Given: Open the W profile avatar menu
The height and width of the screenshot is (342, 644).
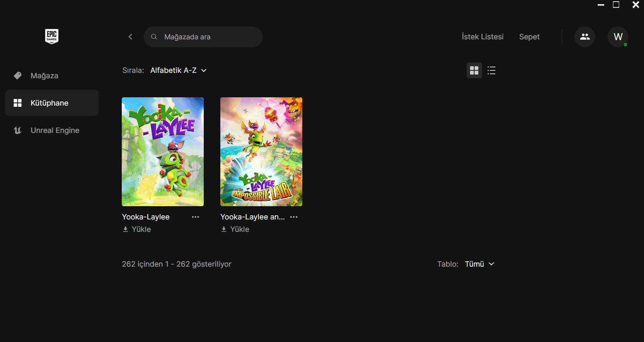Looking at the screenshot, I should point(618,37).
